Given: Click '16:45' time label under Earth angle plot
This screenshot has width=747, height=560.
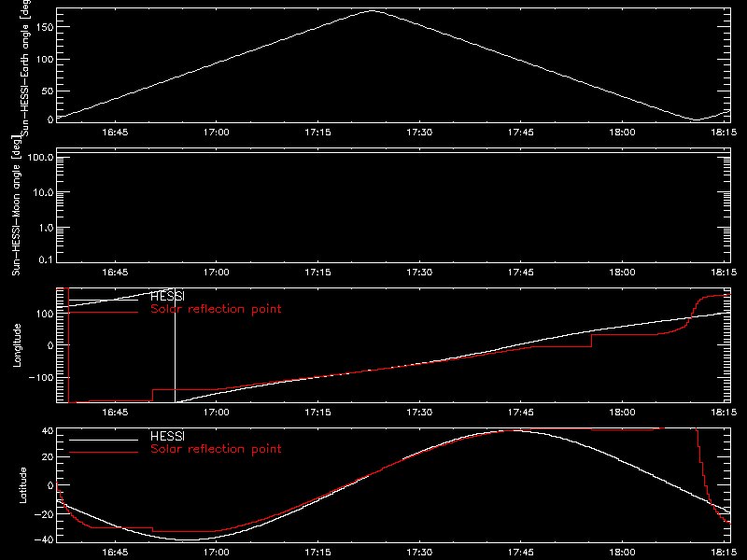Looking at the screenshot, I should (x=115, y=133).
